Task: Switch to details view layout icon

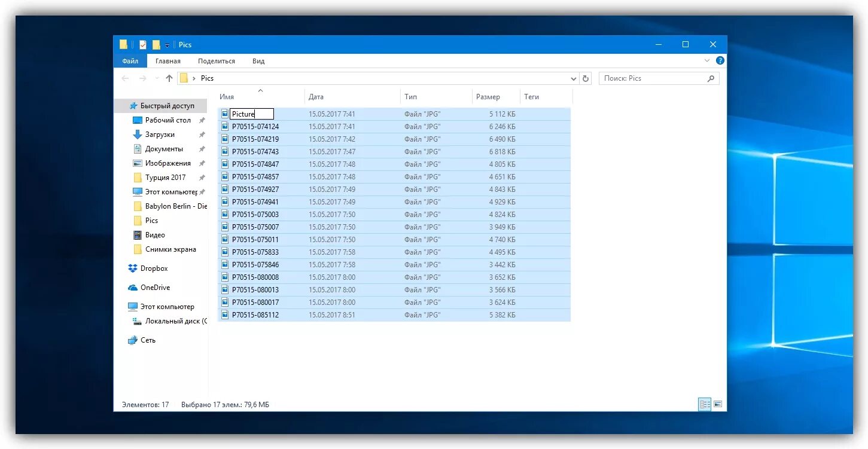Action: tap(705, 405)
